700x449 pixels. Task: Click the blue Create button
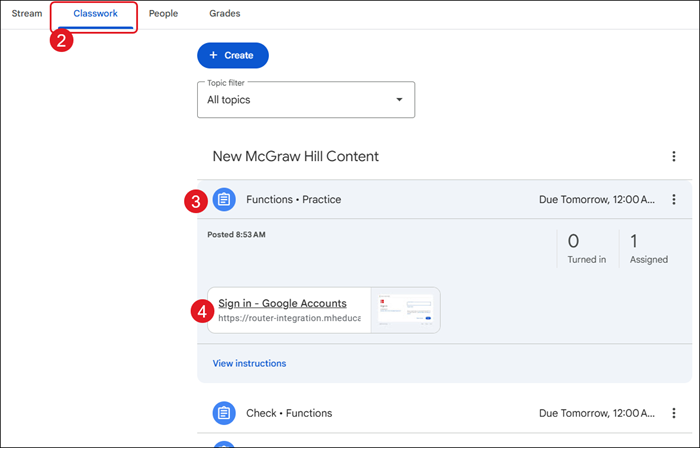[x=233, y=55]
